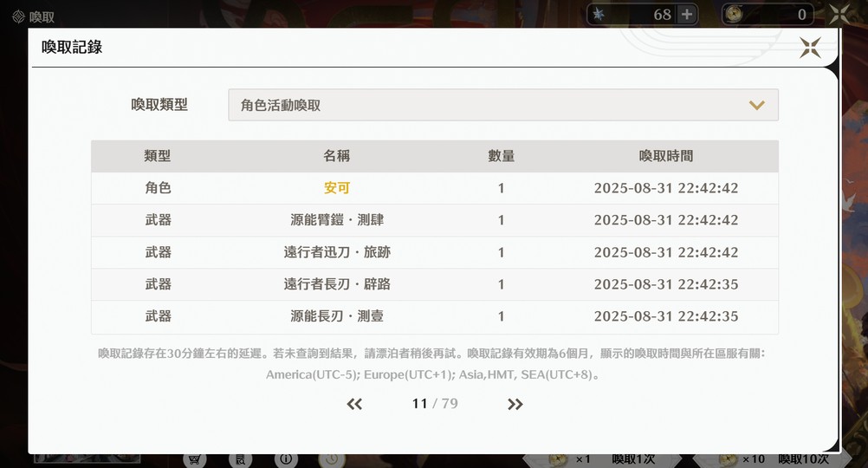The height and width of the screenshot is (468, 868).
Task: Expand dropdown using the gold chevron arrow
Action: 757,105
